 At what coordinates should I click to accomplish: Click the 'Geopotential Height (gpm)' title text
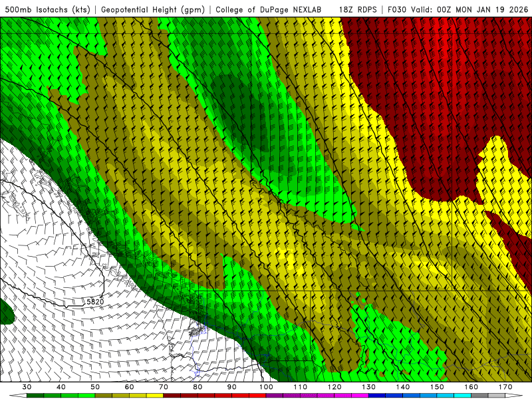153,9
